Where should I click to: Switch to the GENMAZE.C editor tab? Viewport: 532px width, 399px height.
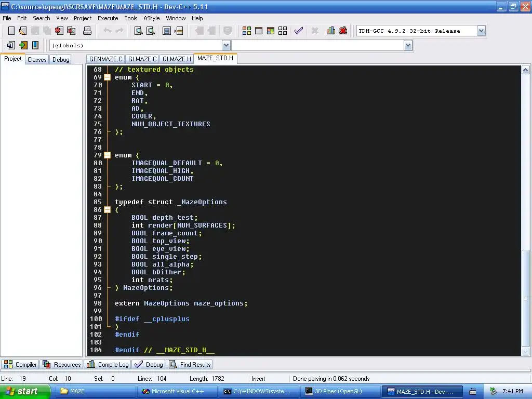105,59
